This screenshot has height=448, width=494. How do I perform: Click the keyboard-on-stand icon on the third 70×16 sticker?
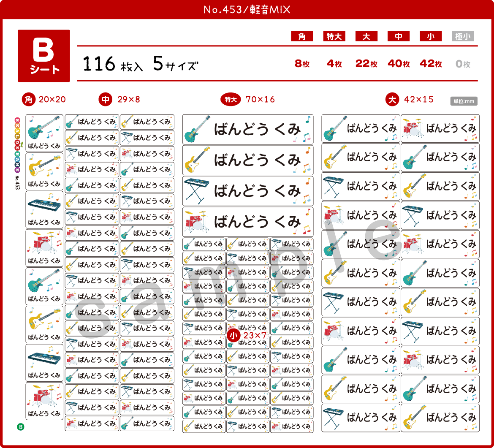pyautogui.click(x=197, y=191)
